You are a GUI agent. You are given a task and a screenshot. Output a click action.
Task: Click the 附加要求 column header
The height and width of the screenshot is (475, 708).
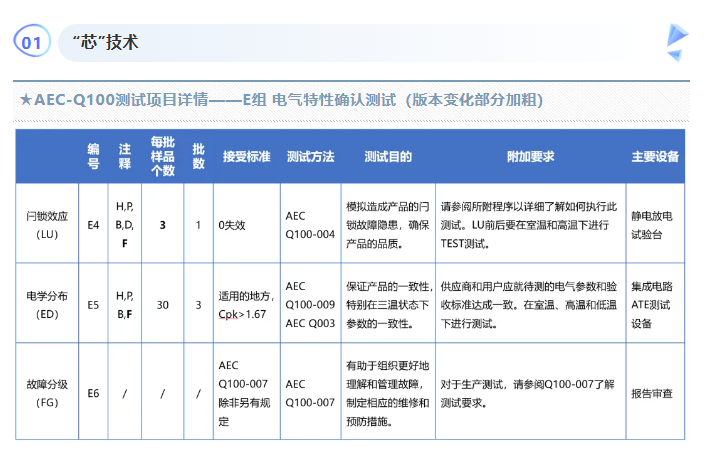(x=531, y=157)
